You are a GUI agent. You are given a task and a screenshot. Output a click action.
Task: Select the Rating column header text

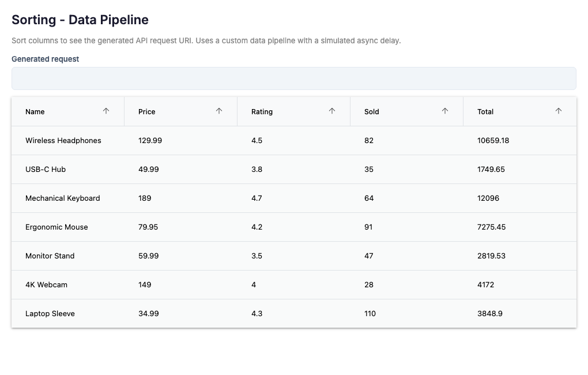(262, 112)
